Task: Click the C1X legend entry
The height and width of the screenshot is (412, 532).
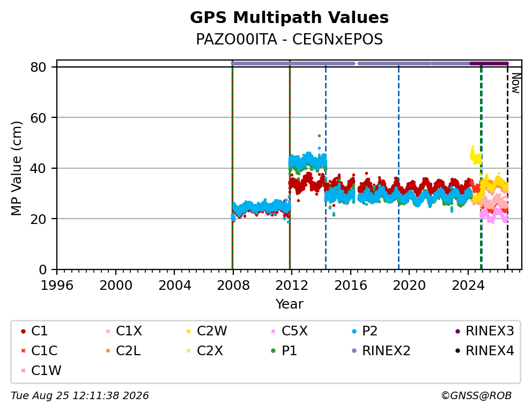Action: click(x=123, y=331)
